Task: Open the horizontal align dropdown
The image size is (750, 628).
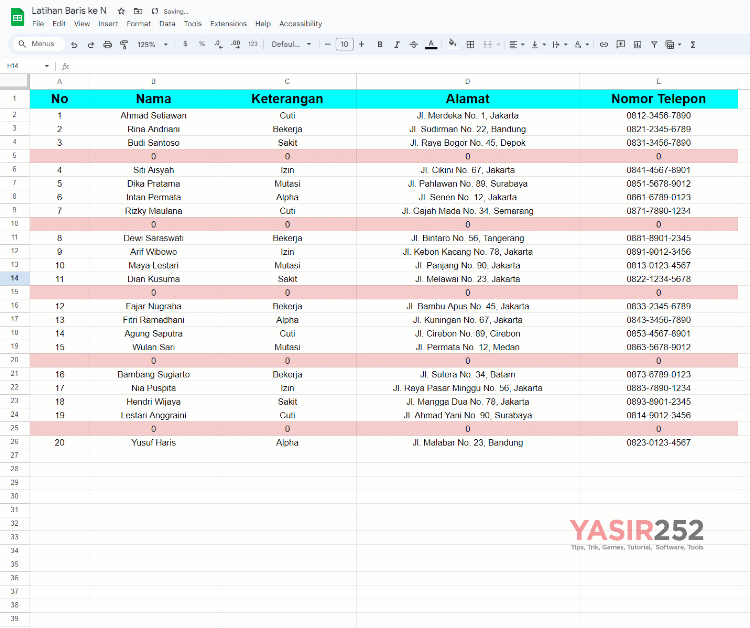Action: pos(517,44)
